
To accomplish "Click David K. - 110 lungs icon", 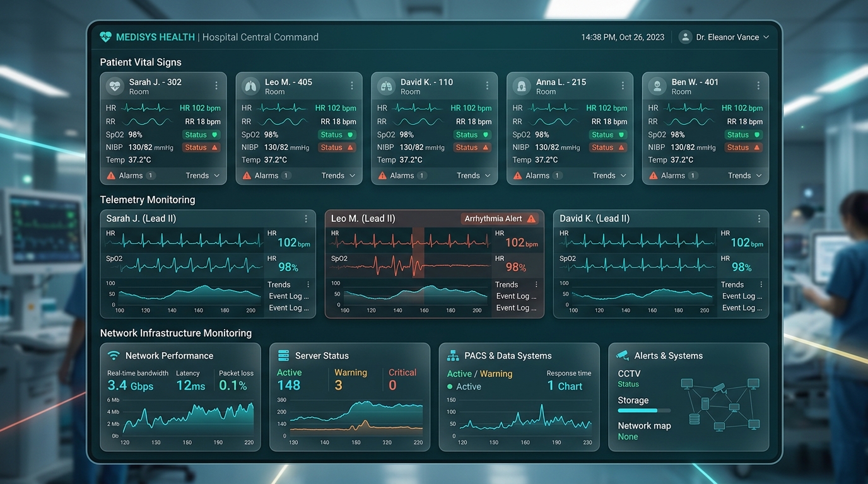I will point(386,86).
